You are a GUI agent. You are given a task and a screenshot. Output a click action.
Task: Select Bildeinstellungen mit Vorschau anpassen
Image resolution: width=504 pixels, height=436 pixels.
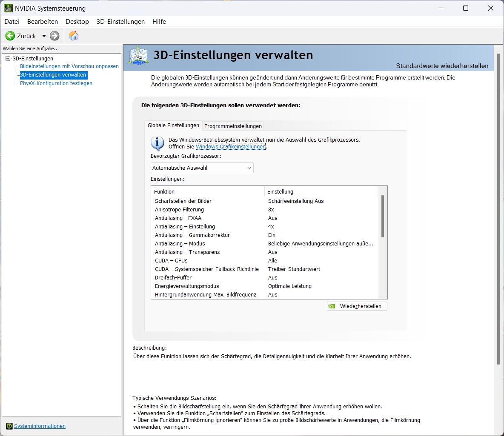[69, 66]
